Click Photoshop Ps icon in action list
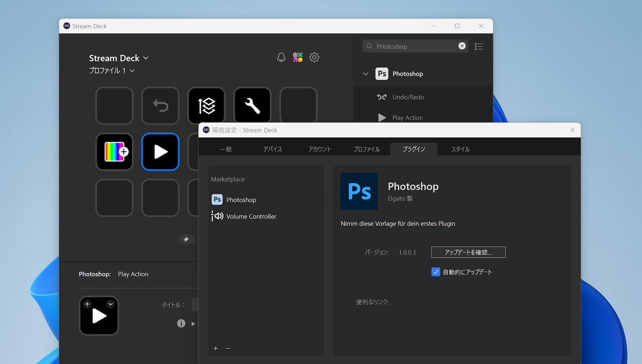642x364 pixels. (382, 74)
